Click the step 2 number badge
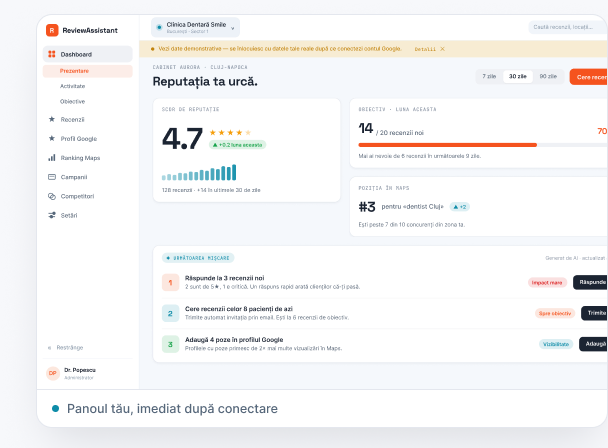 pyautogui.click(x=170, y=313)
